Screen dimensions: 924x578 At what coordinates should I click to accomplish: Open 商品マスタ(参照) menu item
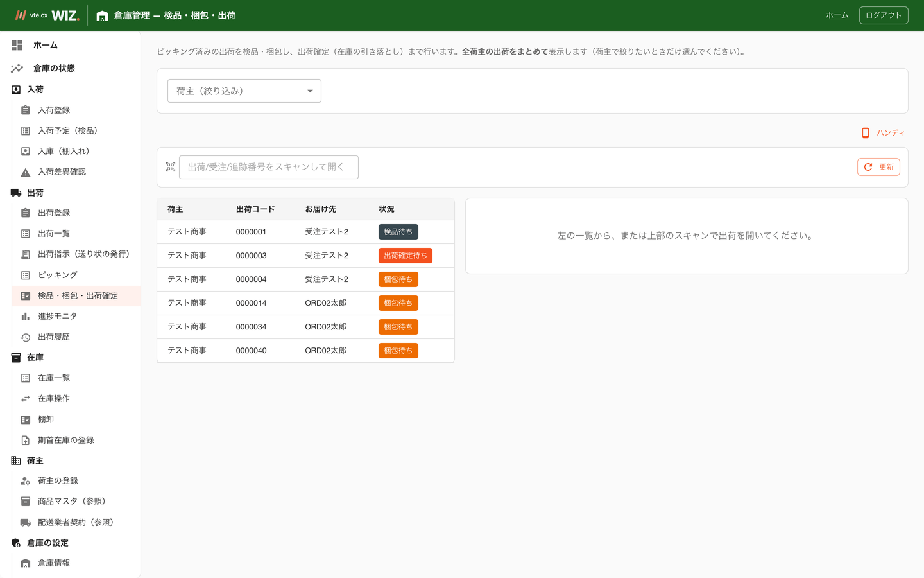coord(76,502)
